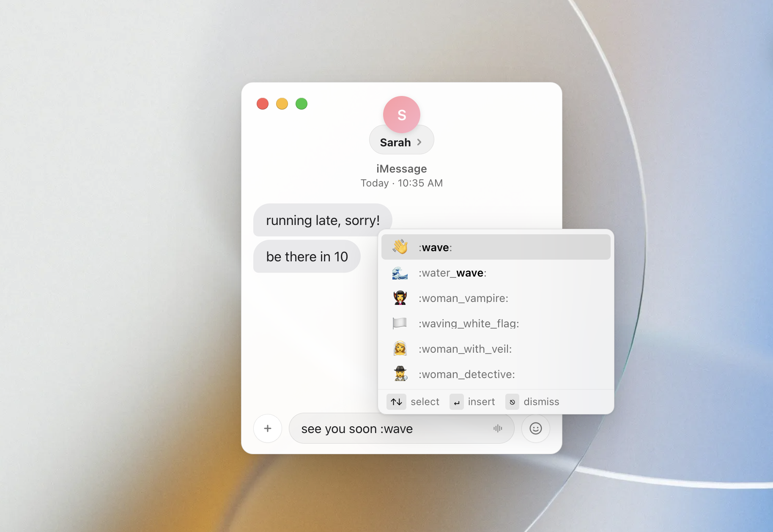Click the escape key dismiss hint

pos(512,402)
